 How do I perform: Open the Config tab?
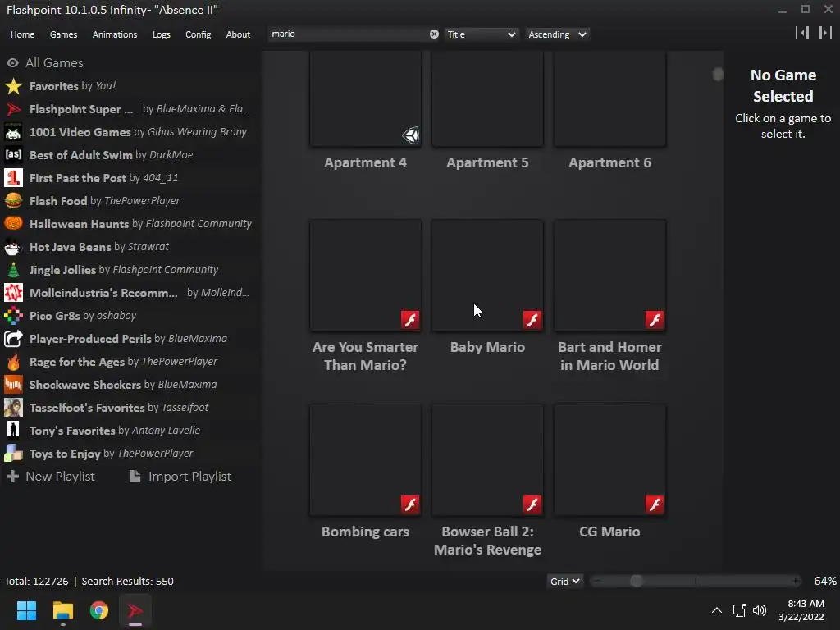[x=199, y=34]
